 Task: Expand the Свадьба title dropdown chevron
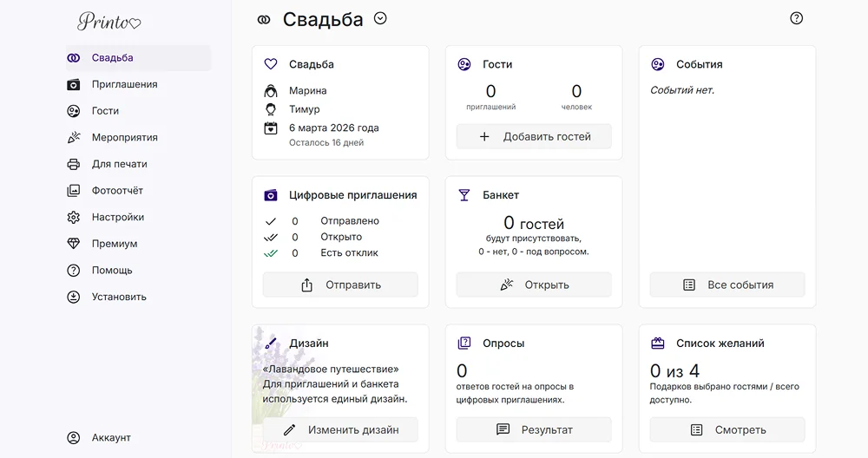379,18
